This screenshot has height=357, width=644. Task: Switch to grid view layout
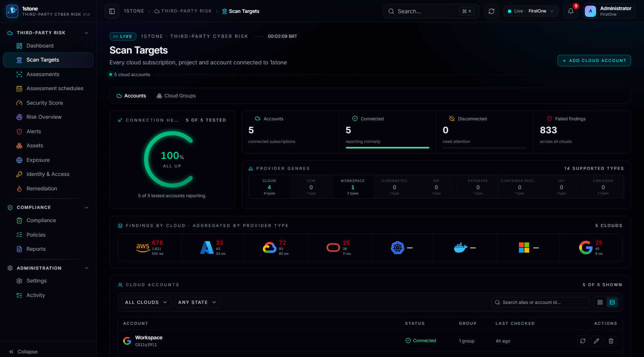point(600,302)
